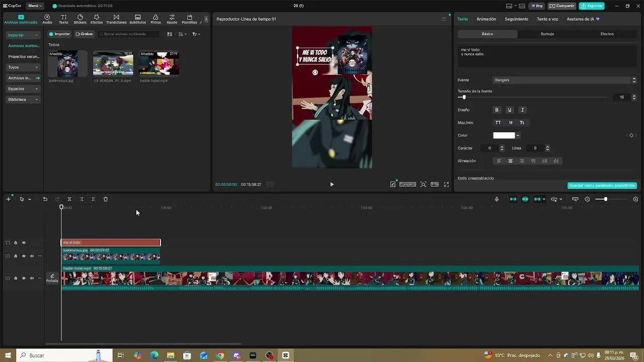This screenshot has width=644, height=362.
Task: Open the Efectos panel icon
Action: [97, 19]
